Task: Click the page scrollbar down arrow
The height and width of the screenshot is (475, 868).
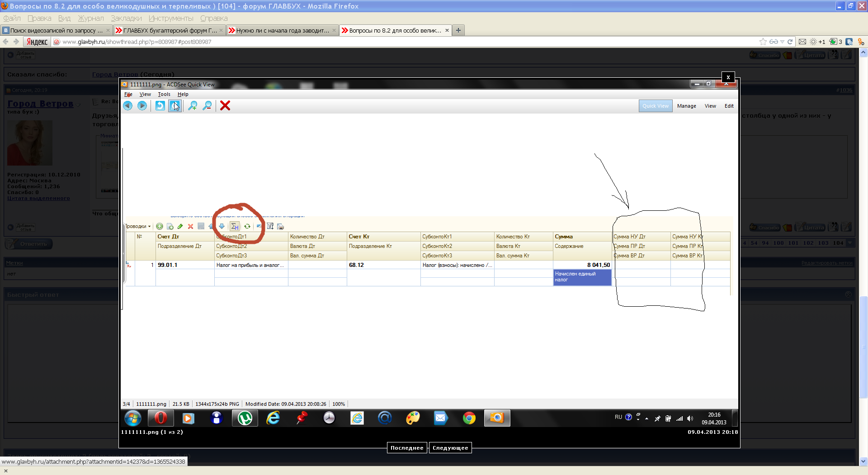Action: pyautogui.click(x=863, y=461)
